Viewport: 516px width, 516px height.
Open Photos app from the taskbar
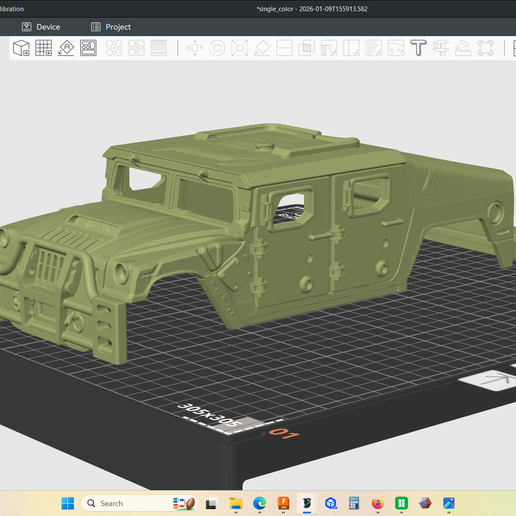[x=449, y=503]
